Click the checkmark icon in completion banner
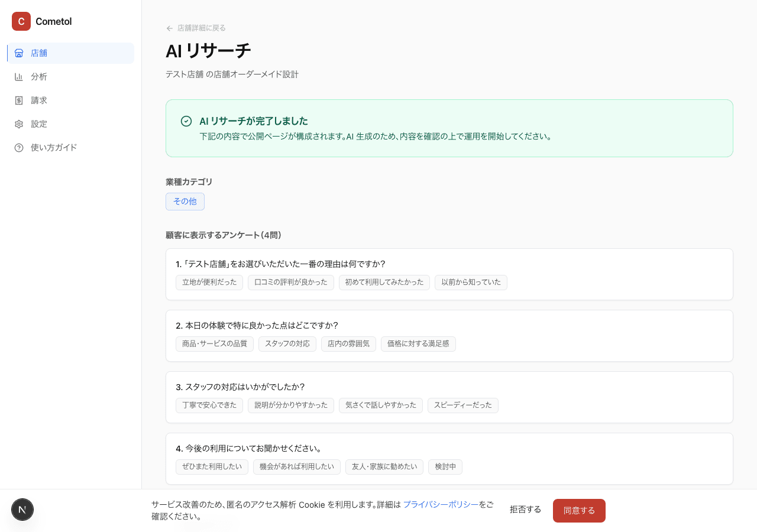 click(x=186, y=121)
